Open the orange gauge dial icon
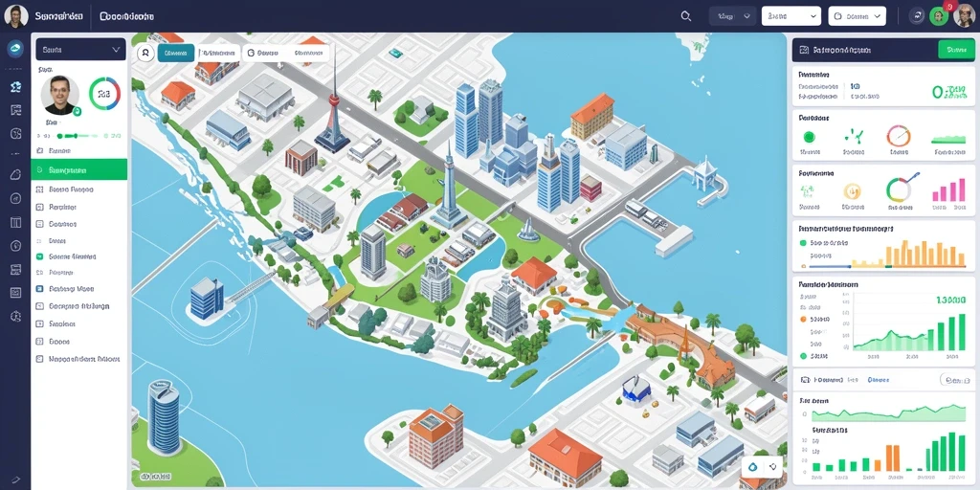Image resolution: width=980 pixels, height=490 pixels. 898,135
